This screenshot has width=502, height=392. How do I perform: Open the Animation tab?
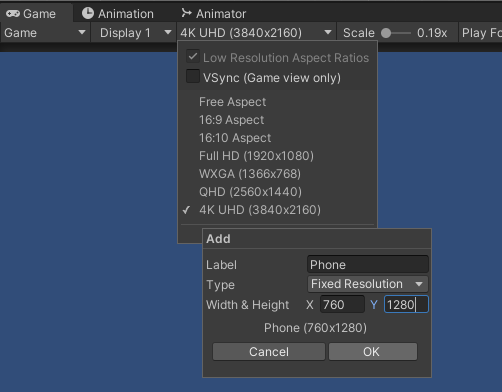[x=118, y=14]
